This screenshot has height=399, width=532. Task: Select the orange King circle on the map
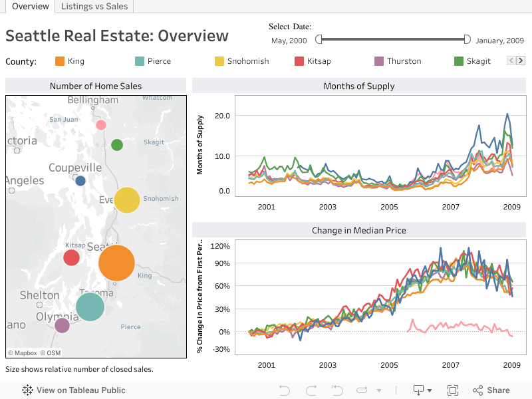(x=116, y=263)
